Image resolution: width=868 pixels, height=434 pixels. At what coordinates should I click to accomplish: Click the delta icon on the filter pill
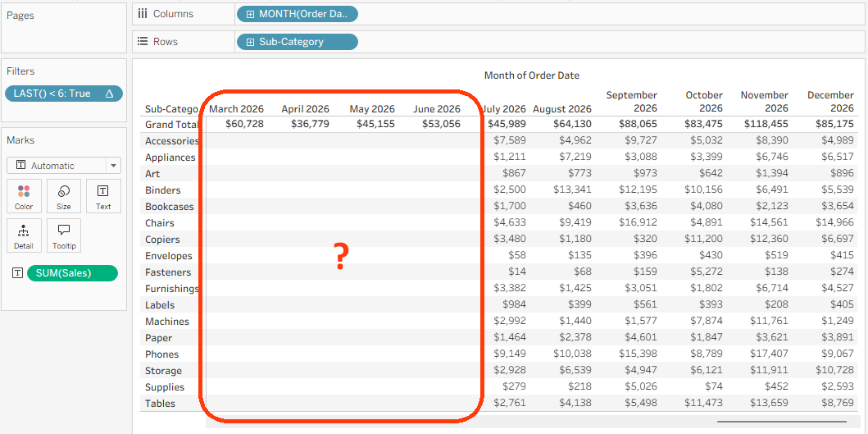pos(109,94)
